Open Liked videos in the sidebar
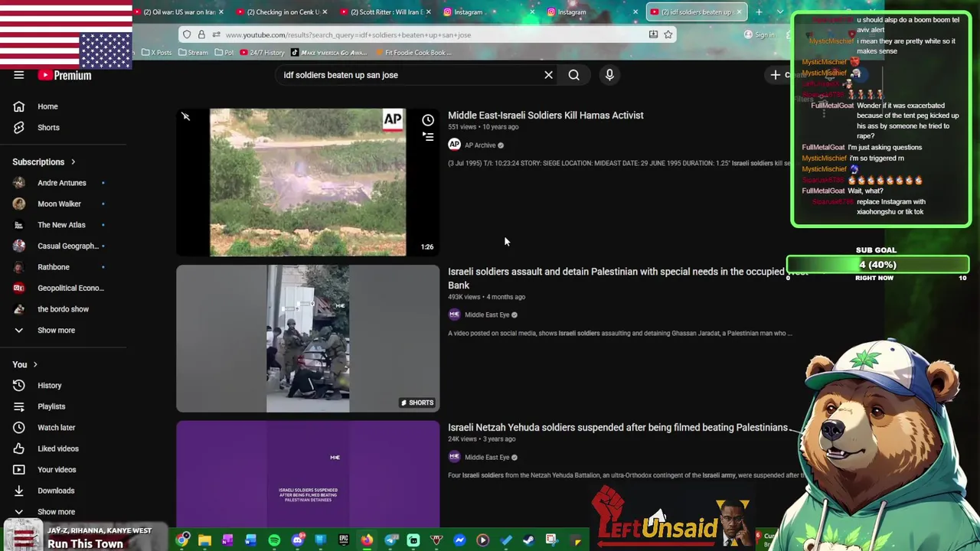 click(x=57, y=448)
